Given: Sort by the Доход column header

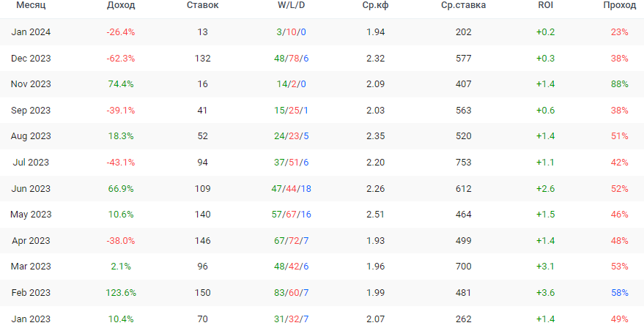Looking at the screenshot, I should (120, 5).
